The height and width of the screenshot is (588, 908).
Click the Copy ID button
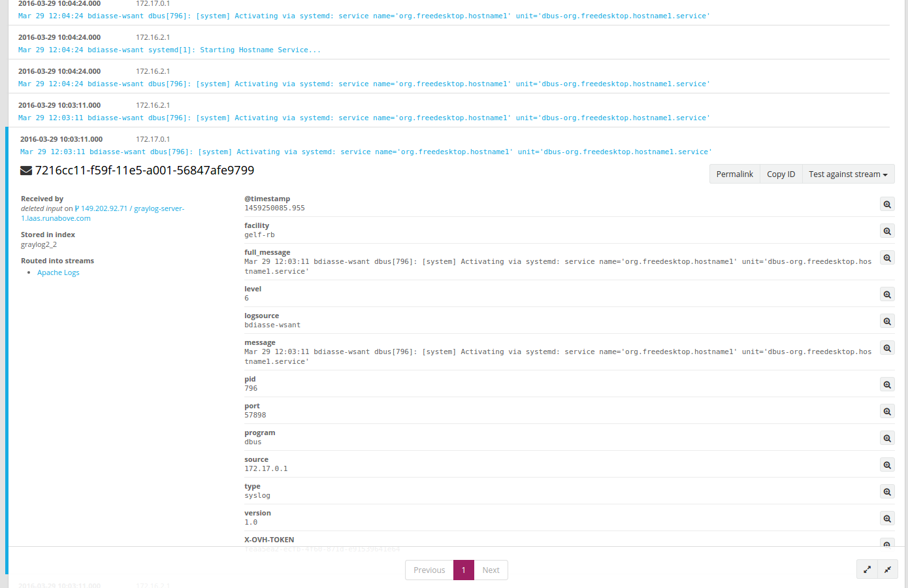tap(781, 174)
